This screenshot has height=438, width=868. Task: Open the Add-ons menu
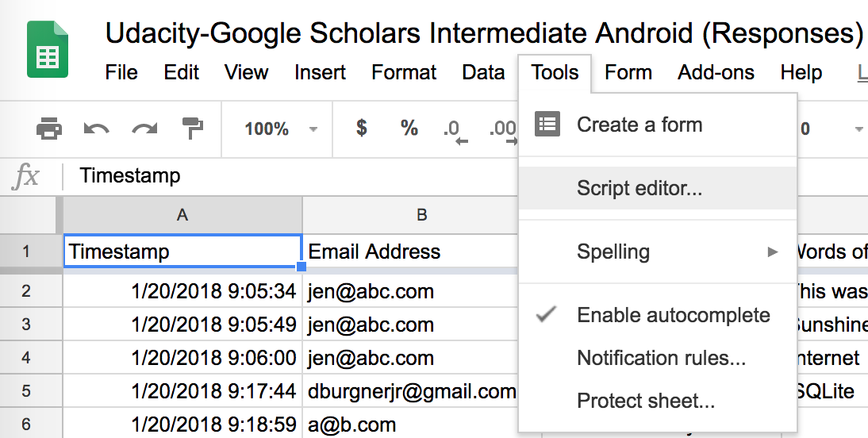(716, 72)
